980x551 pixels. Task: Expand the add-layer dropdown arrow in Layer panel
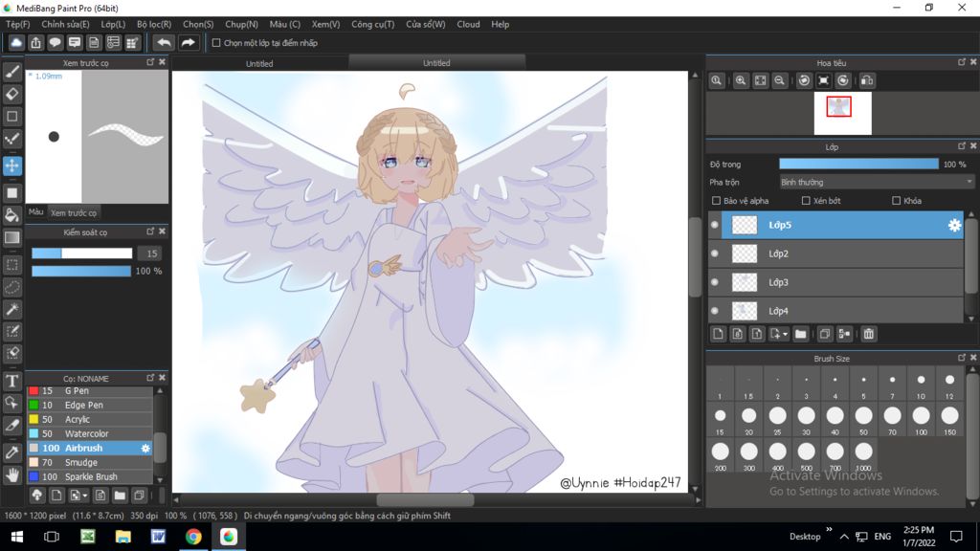point(785,334)
